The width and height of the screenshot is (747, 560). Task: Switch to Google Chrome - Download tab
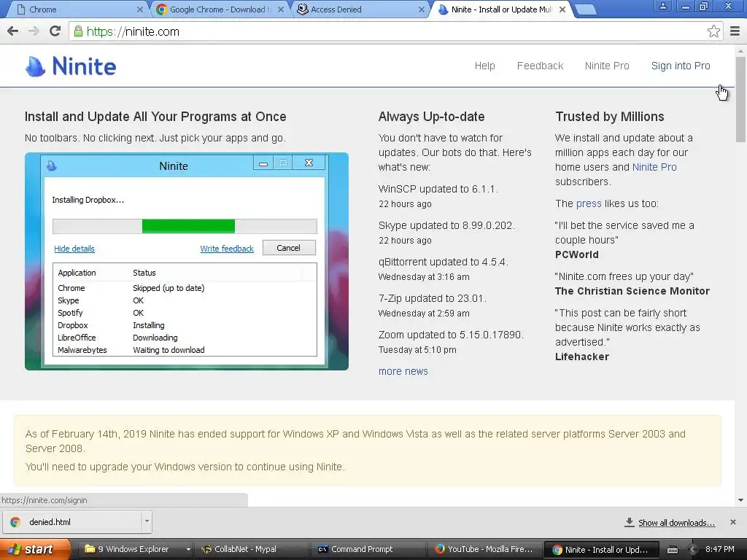point(219,9)
